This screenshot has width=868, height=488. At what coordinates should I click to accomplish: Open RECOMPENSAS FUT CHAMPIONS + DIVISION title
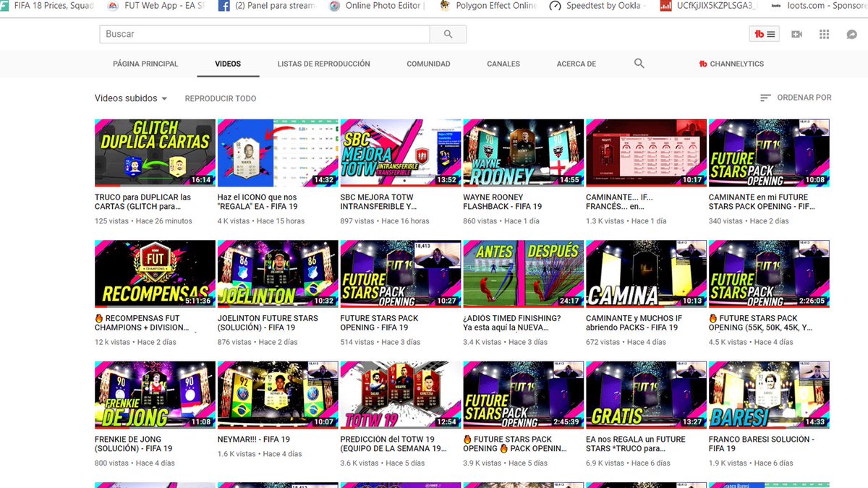tap(142, 322)
